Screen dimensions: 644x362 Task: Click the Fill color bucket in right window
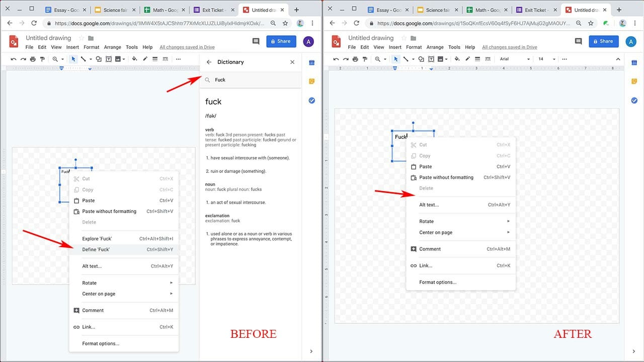point(457,59)
